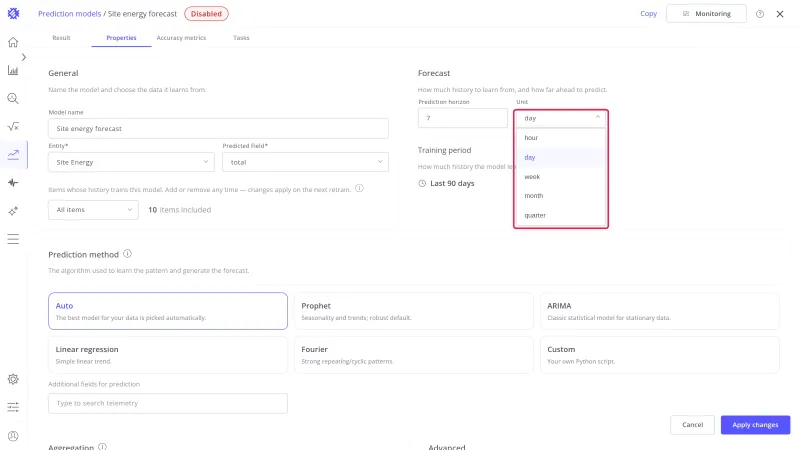
Task: Click the Cancel button
Action: pyautogui.click(x=692, y=424)
